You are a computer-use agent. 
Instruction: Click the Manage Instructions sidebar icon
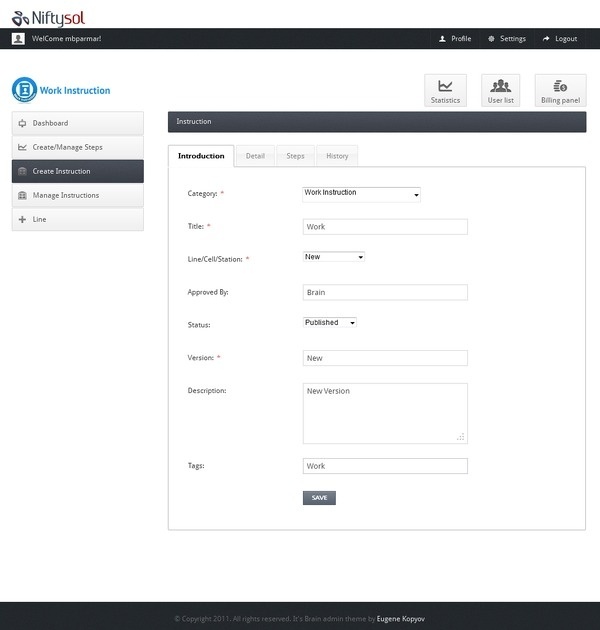tap(23, 195)
